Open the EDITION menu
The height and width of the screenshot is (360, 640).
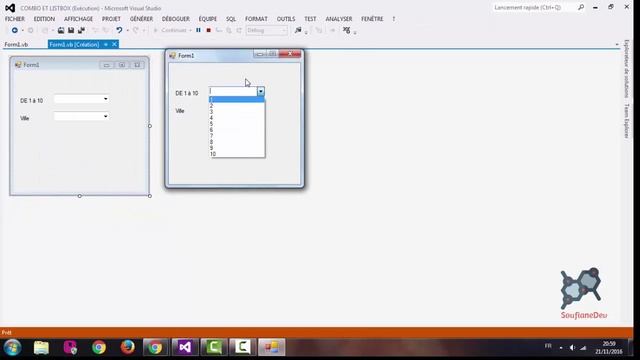tap(44, 19)
